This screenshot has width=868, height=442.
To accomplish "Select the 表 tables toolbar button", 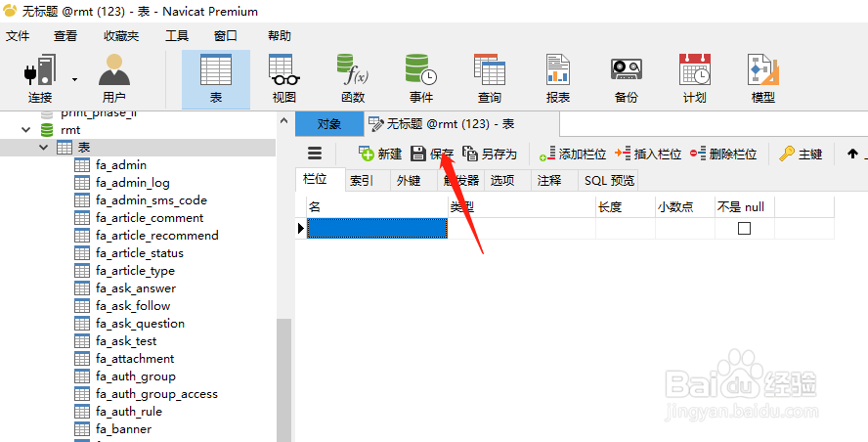I will [216, 79].
